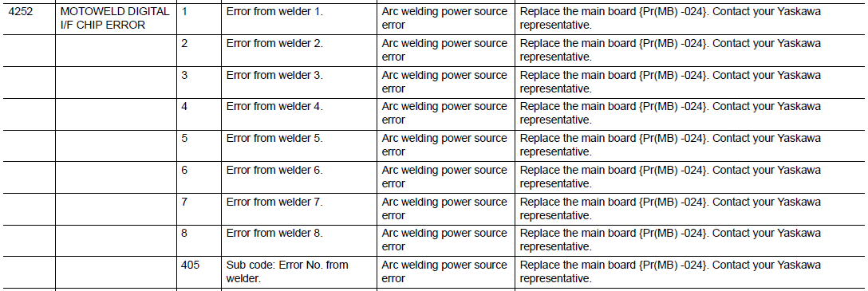Click cause text in sub code 405 row
Screen dimensions: 868x291
pyautogui.click(x=444, y=272)
